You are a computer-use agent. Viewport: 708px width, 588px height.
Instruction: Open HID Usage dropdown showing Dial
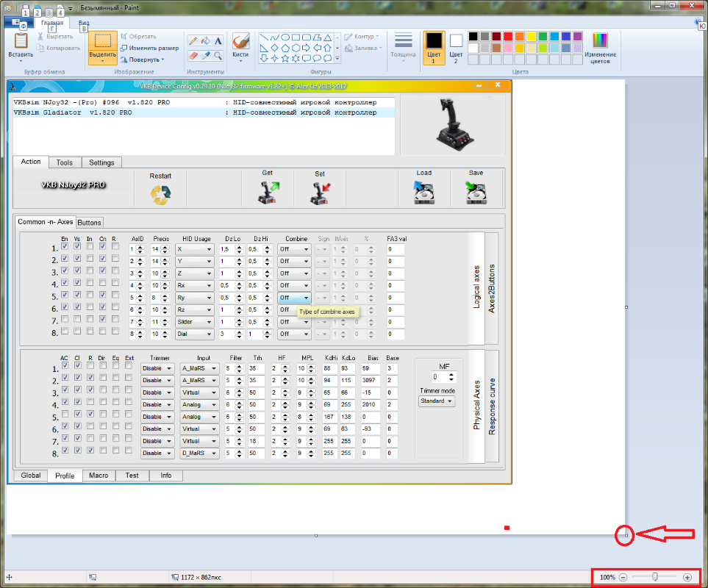click(x=194, y=334)
